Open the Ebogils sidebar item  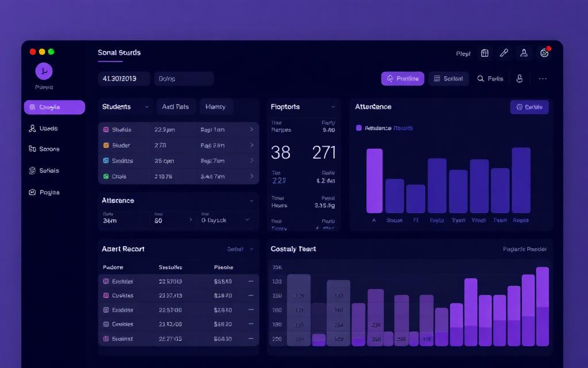pyautogui.click(x=55, y=107)
